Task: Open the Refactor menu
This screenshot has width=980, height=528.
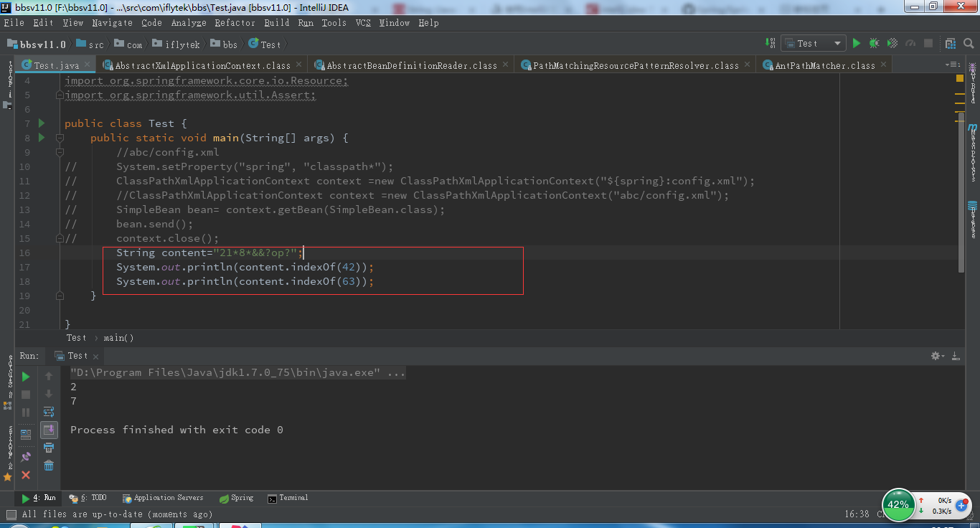Action: pyautogui.click(x=235, y=23)
